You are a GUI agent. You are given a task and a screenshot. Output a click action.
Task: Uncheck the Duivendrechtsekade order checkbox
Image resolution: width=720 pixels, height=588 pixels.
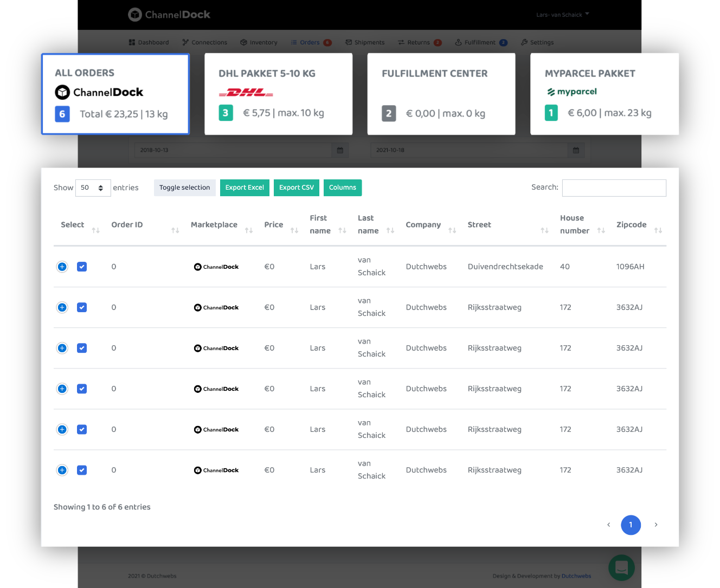point(82,267)
